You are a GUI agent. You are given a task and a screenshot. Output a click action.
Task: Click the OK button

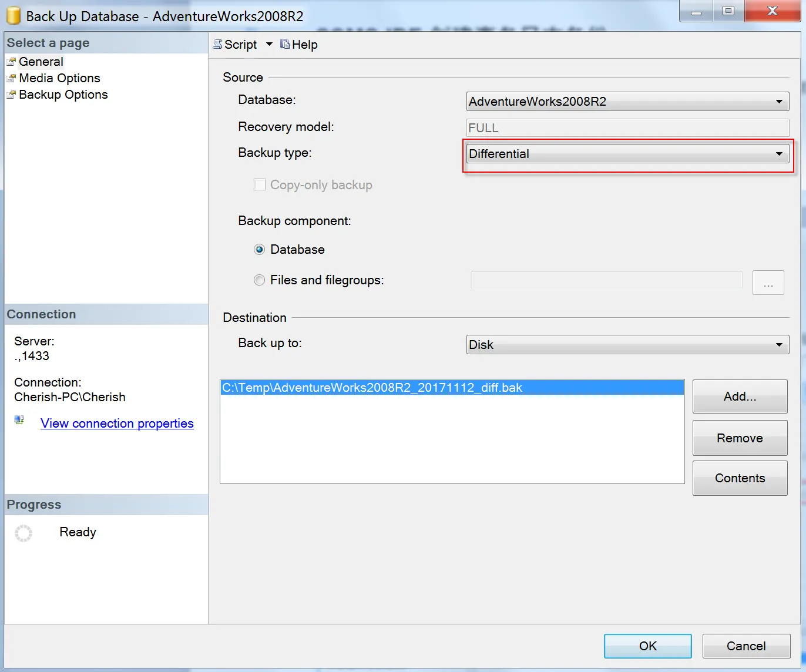(648, 646)
